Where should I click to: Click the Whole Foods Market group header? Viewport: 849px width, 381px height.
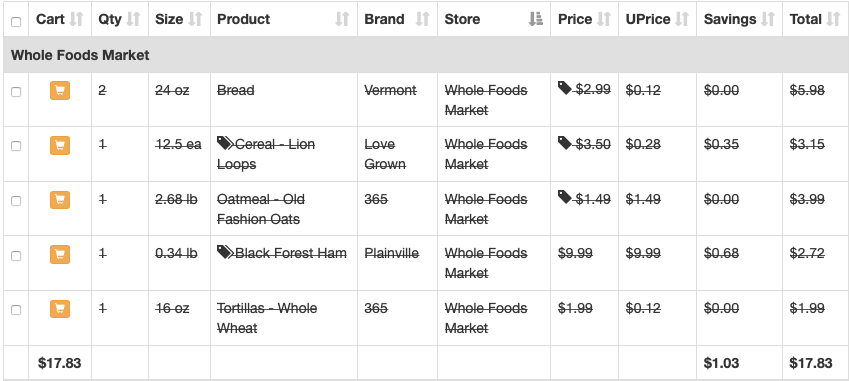[80, 55]
